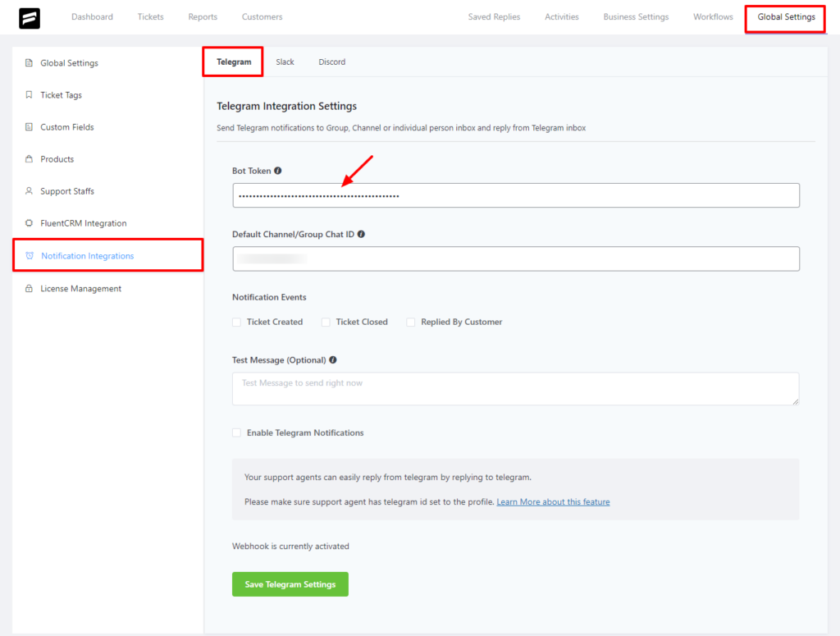Open the Dashboard menu
The image size is (840, 636).
click(x=92, y=16)
